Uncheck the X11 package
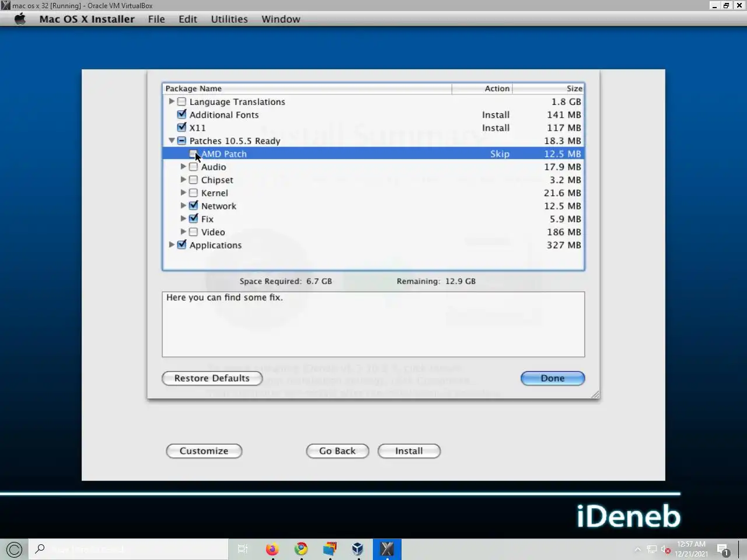 tap(181, 127)
